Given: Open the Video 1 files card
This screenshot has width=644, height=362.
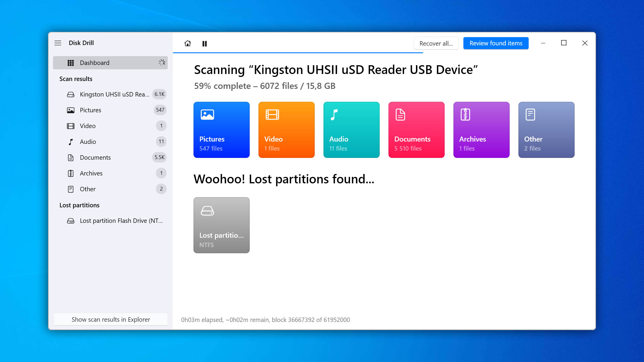Looking at the screenshot, I should 287,130.
